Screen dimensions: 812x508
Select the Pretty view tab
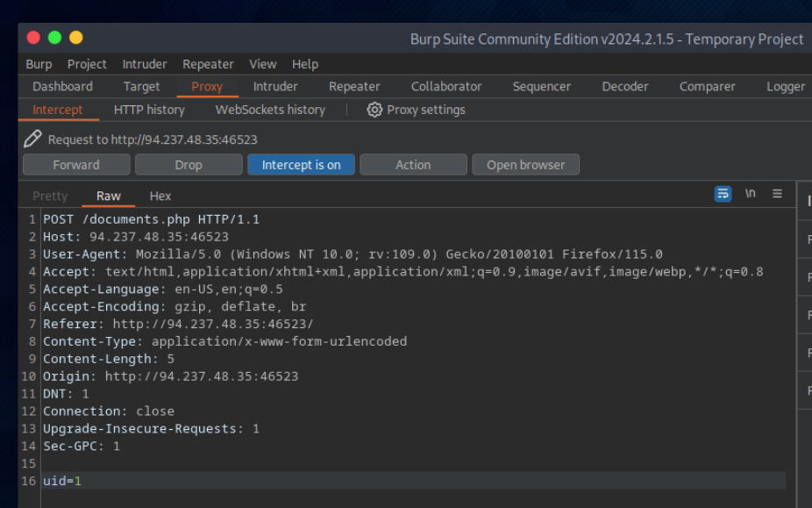tap(50, 196)
